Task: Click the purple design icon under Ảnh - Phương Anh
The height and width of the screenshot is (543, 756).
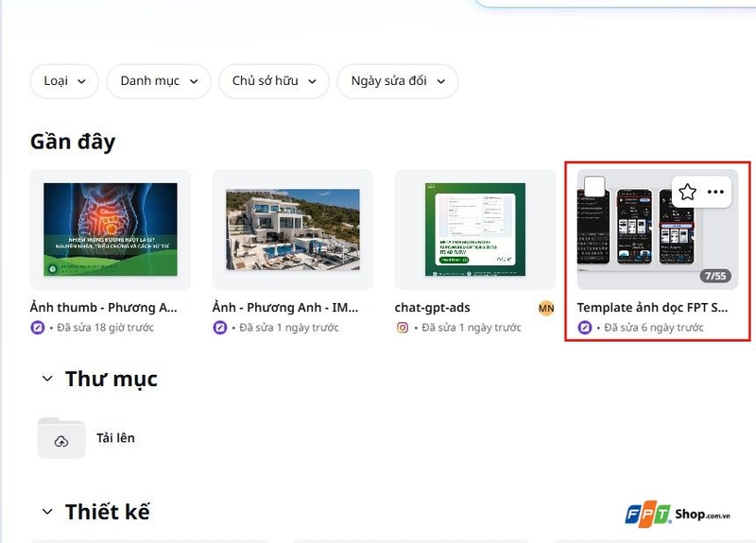Action: coord(220,328)
